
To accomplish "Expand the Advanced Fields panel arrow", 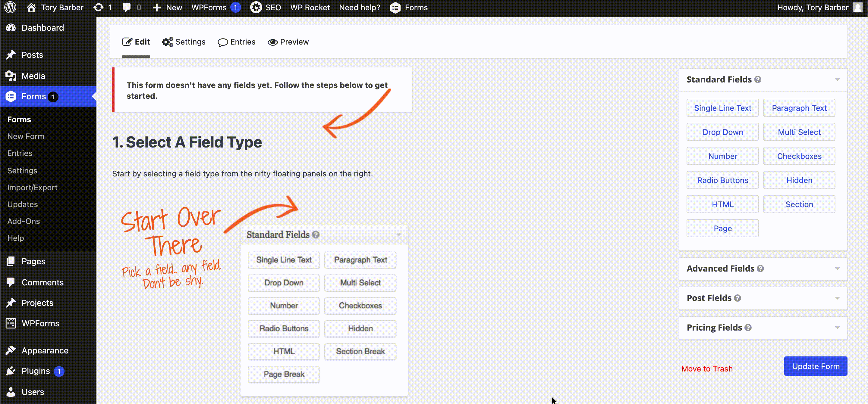I will 837,269.
